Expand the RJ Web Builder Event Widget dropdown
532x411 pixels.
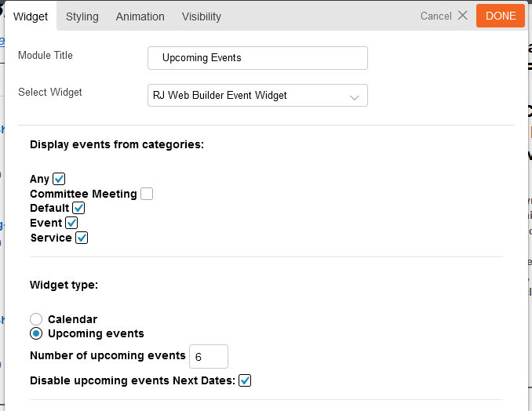tap(257, 96)
